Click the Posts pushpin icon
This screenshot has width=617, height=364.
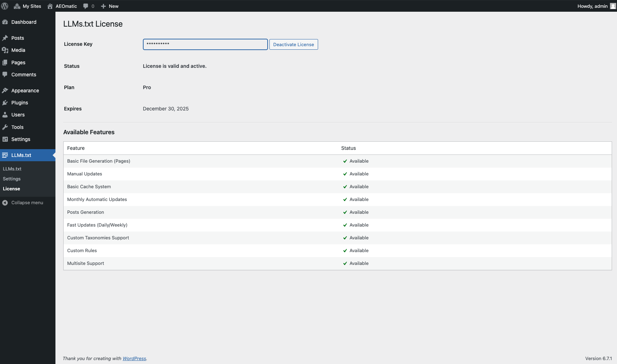coord(5,38)
